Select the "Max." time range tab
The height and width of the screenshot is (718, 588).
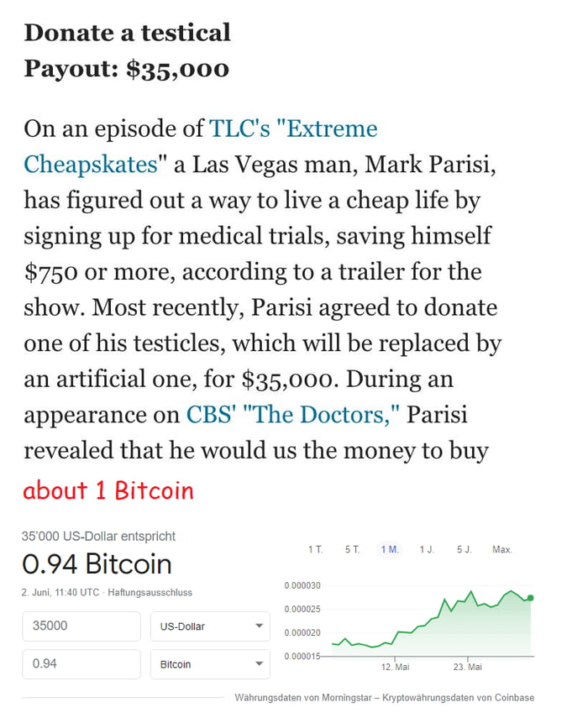[x=502, y=548]
